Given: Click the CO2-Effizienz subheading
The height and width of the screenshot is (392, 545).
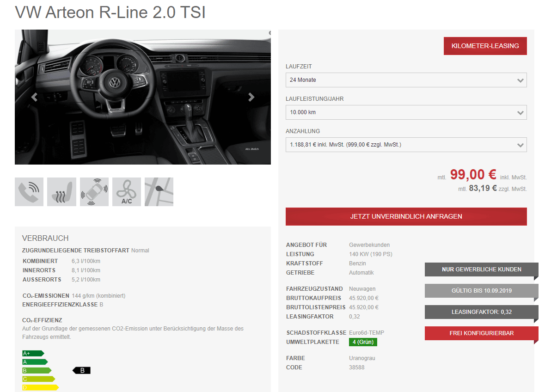Looking at the screenshot, I should point(42,320).
